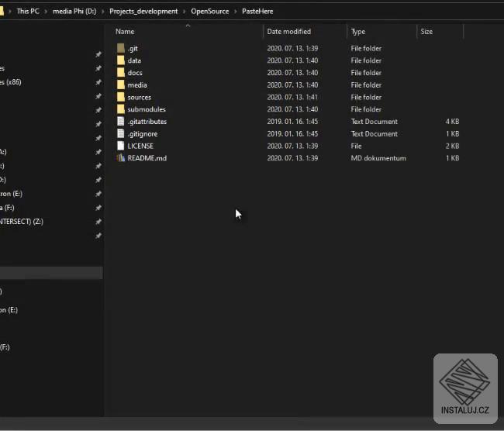Click 2 KB size of LICENSE
The width and height of the screenshot is (504, 431).
pyautogui.click(x=452, y=146)
